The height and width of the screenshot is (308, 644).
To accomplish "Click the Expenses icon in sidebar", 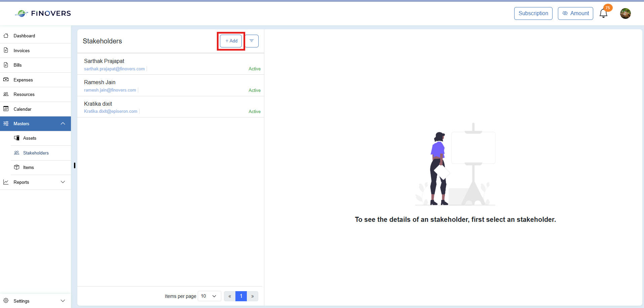I will point(6,79).
